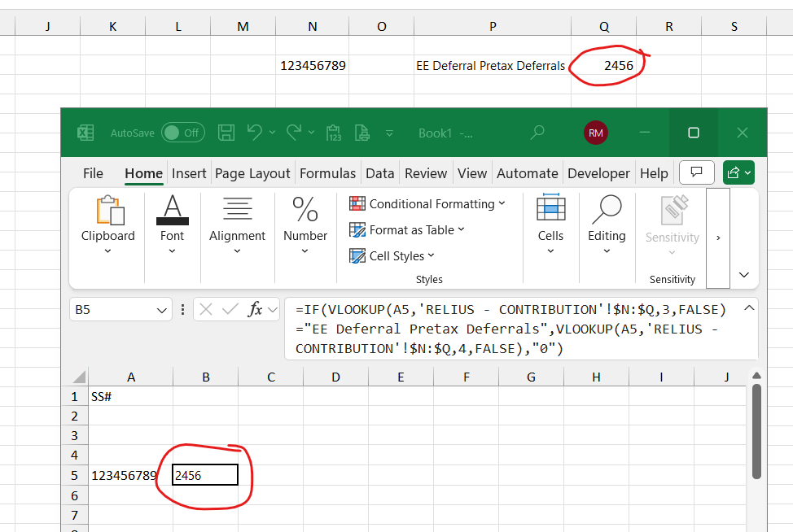Collapse the ribbon with the chevron
Image resolution: width=793 pixels, height=532 pixels.
743,275
